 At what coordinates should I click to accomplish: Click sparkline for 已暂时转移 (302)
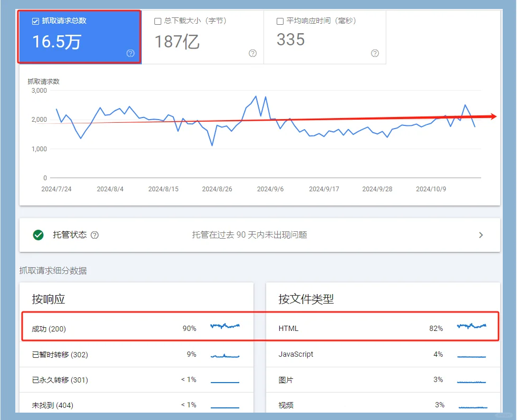pos(225,356)
